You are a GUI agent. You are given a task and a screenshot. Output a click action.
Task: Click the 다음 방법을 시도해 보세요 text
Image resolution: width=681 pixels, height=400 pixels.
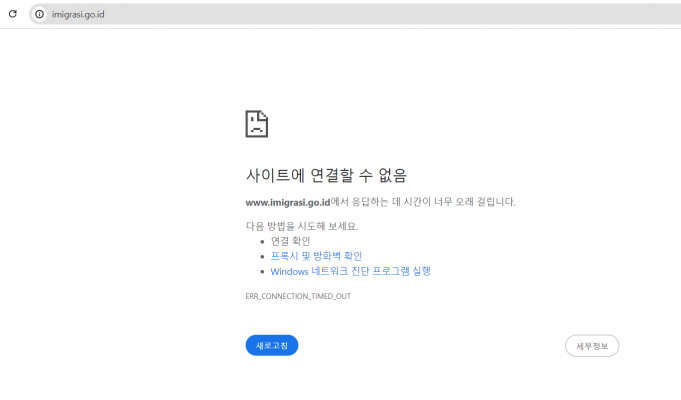pos(301,226)
